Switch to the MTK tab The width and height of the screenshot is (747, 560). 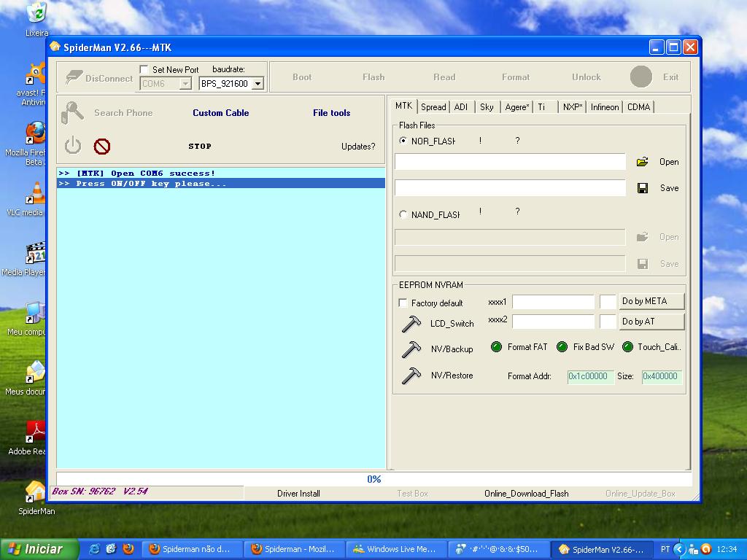point(403,106)
